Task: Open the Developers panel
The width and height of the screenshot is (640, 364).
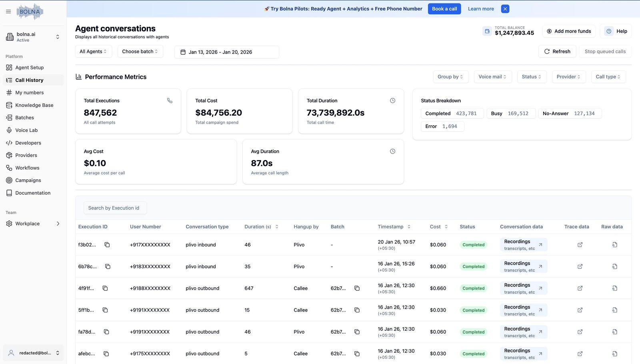Action: pyautogui.click(x=28, y=142)
